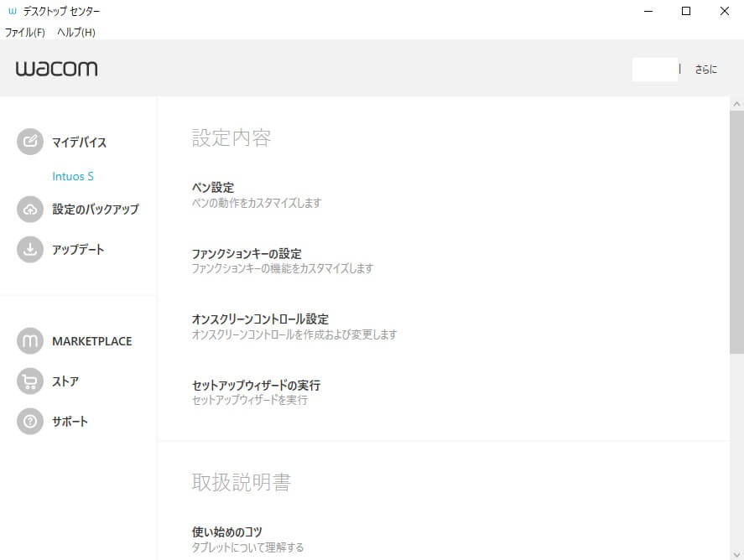Click the small Wacom app icon in title bar
744x560 pixels.
click(x=13, y=11)
